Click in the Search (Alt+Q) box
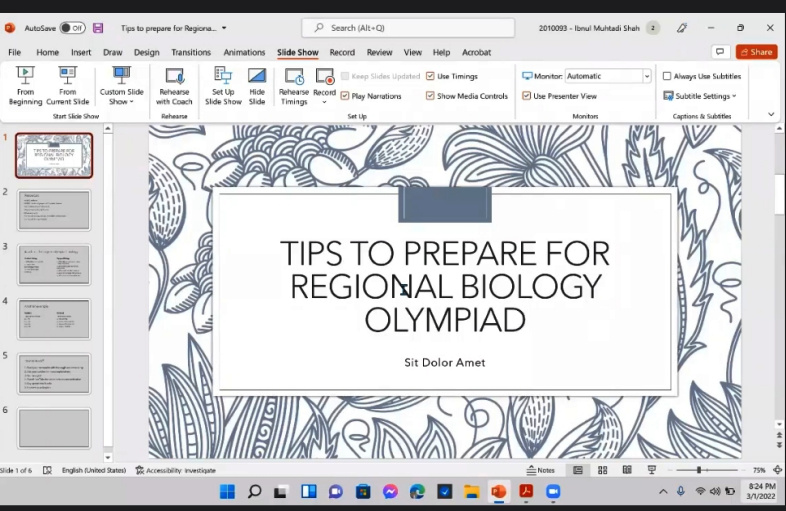This screenshot has height=511, width=786. (x=408, y=28)
